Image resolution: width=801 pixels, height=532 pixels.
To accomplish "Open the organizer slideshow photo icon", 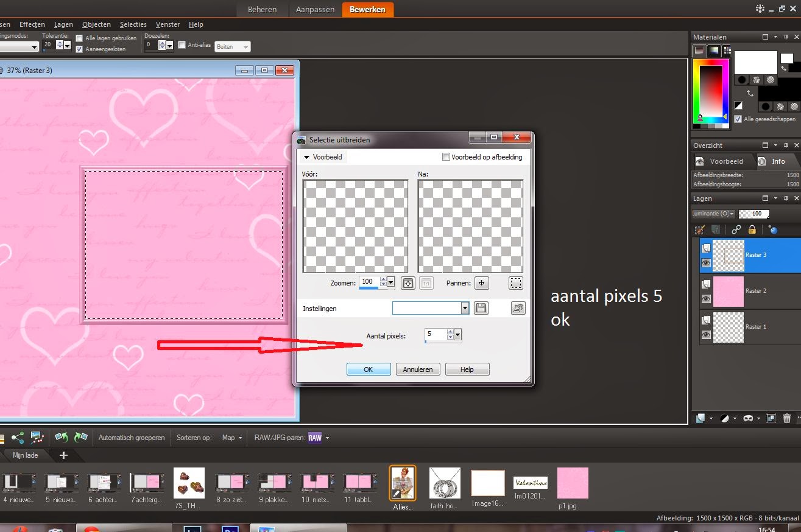I will 38,437.
